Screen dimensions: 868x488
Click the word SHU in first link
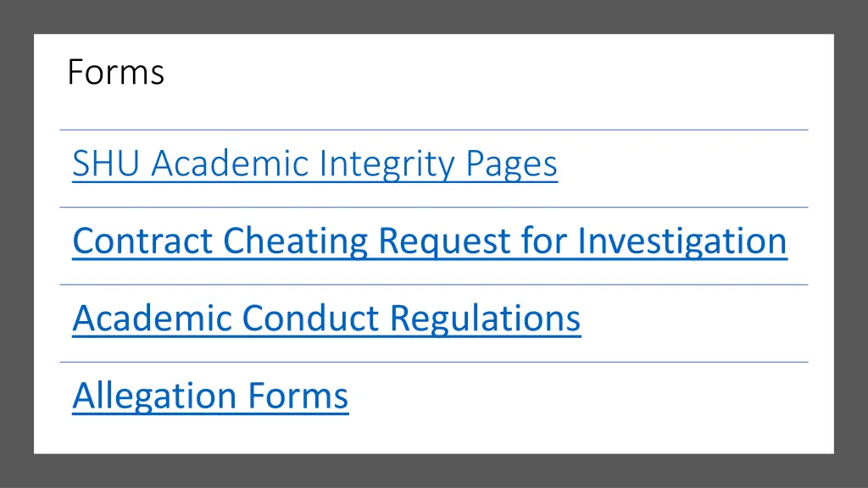click(106, 164)
